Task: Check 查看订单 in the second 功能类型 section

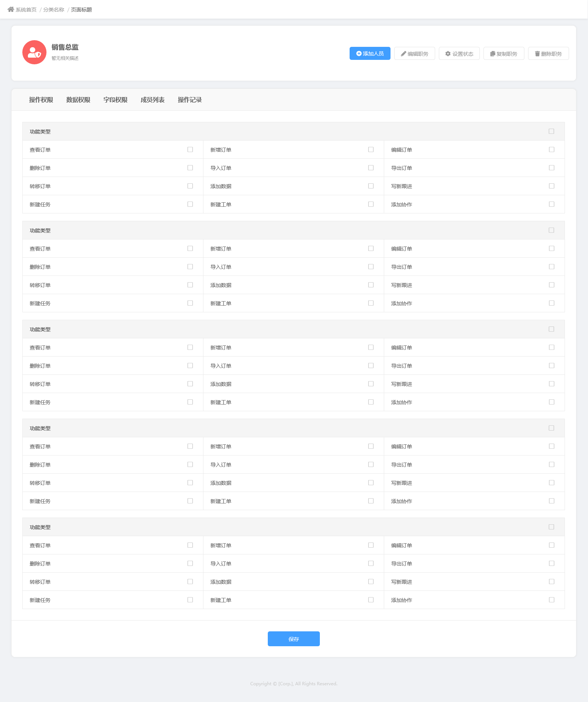Action: (190, 248)
